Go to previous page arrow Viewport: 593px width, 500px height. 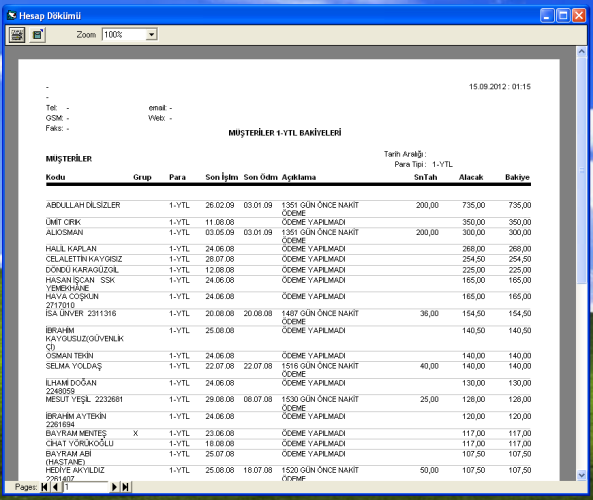pos(56,487)
